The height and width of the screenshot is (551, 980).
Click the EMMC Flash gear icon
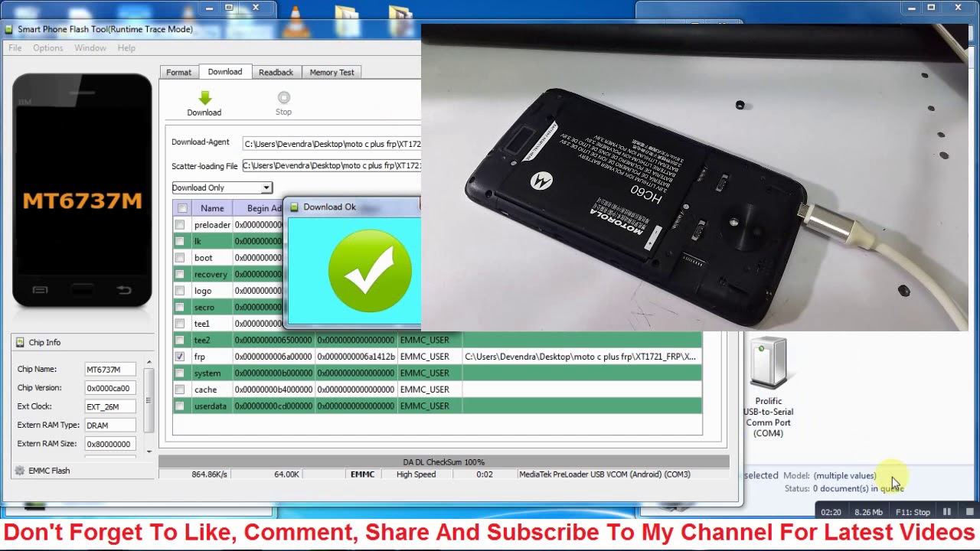tap(20, 471)
